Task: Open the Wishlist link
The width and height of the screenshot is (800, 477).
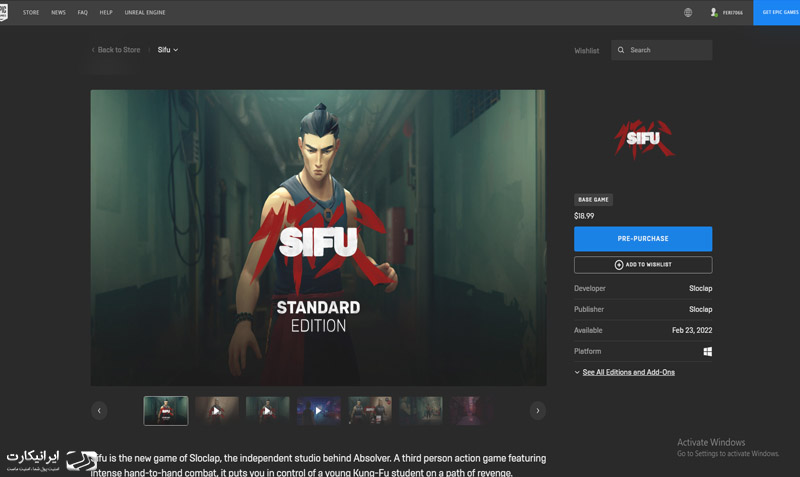Action: (587, 51)
